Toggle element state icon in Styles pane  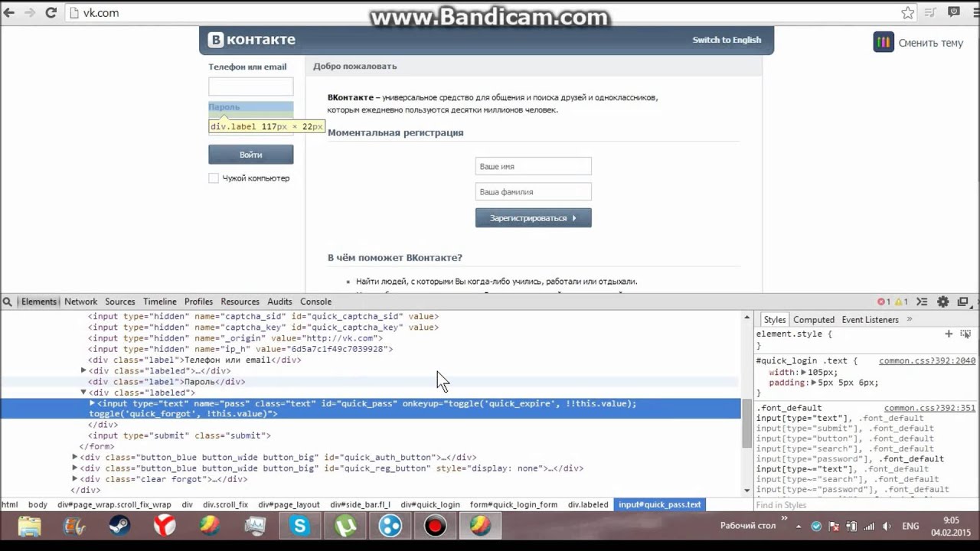(966, 334)
